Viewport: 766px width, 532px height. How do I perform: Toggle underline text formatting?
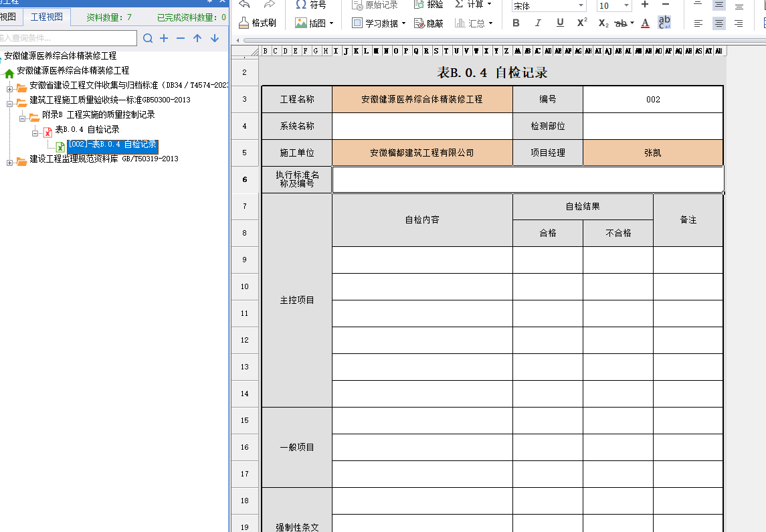560,23
